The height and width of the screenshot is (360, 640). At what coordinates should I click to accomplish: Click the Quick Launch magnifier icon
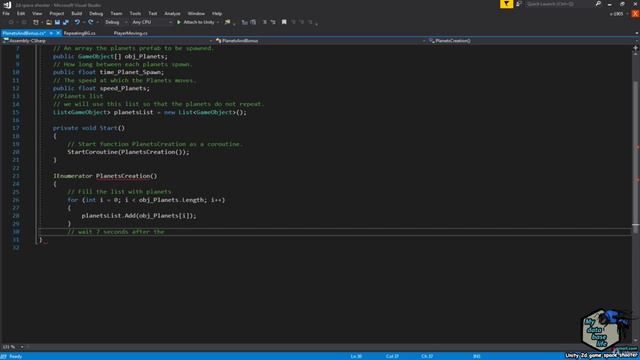(598, 4)
